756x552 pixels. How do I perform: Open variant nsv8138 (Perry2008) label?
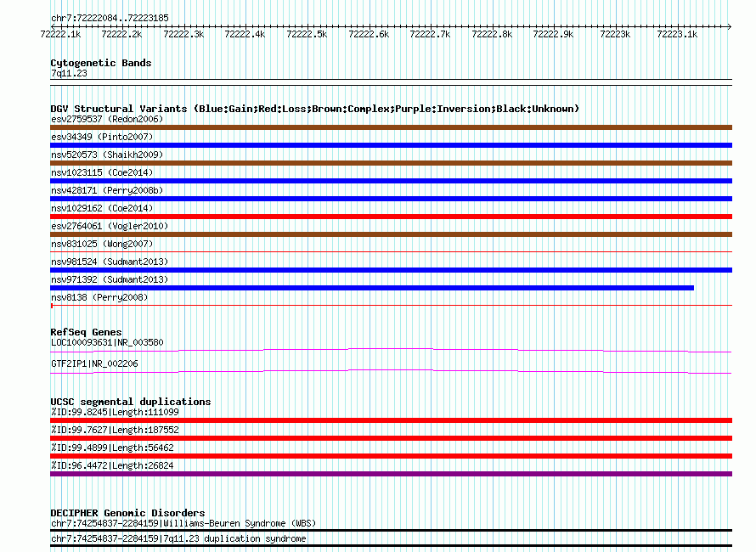click(99, 297)
